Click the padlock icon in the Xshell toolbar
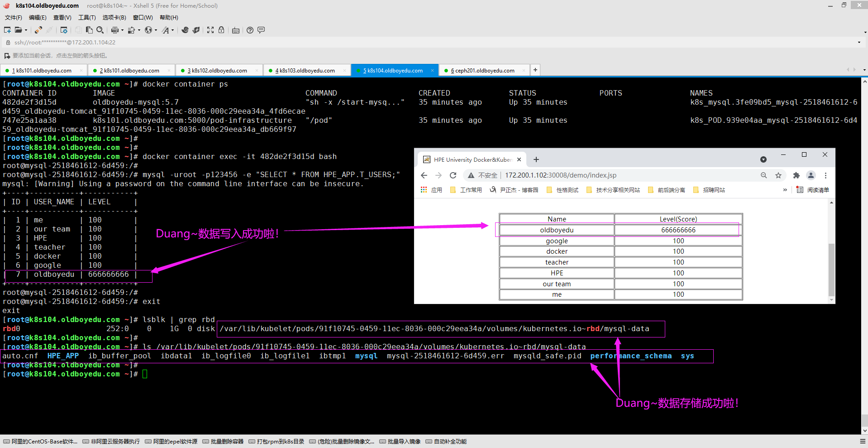Viewport: 868px width, 448px height. tap(221, 30)
